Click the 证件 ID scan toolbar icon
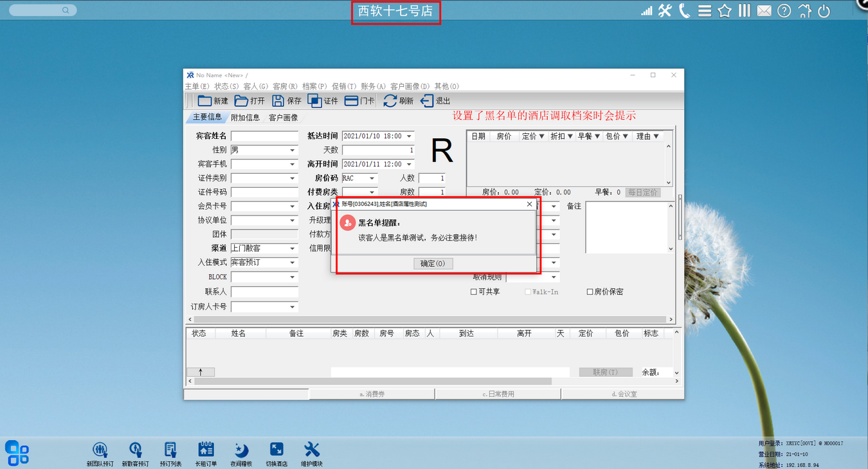Image resolution: width=868 pixels, height=469 pixels. point(314,100)
